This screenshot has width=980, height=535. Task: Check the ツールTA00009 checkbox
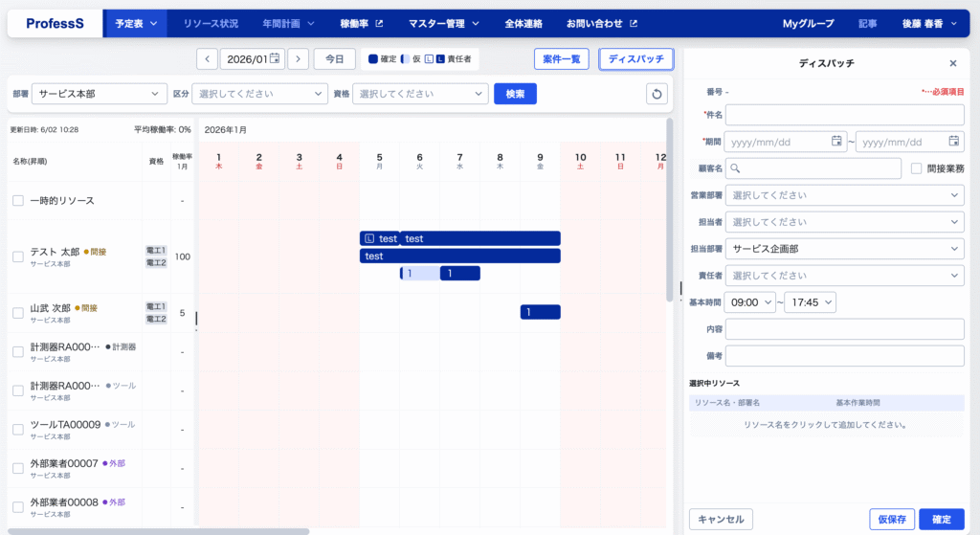[18, 430]
